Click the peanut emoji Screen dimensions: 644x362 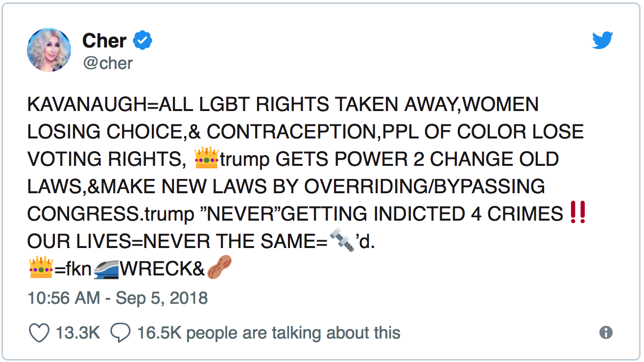click(219, 268)
